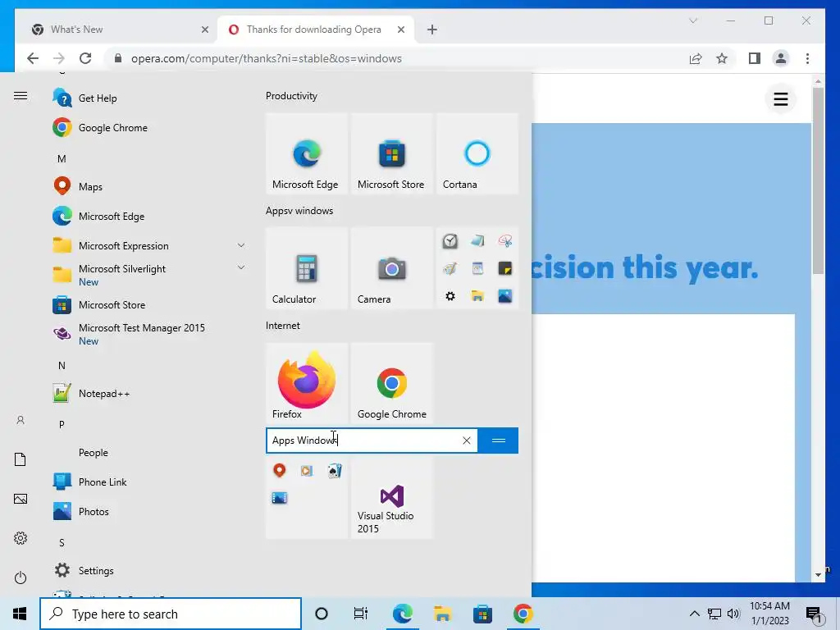Open the Camera tile

pos(391,268)
